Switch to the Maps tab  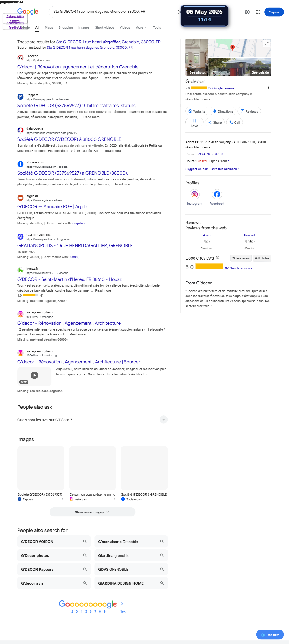tap(49, 27)
